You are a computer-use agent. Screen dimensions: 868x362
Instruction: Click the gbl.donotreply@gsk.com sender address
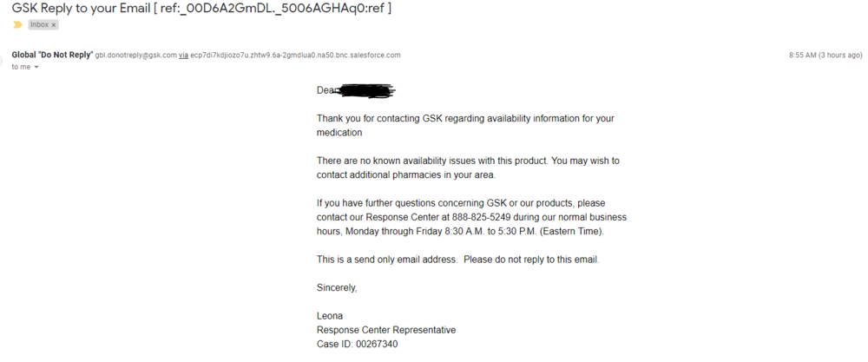point(135,55)
